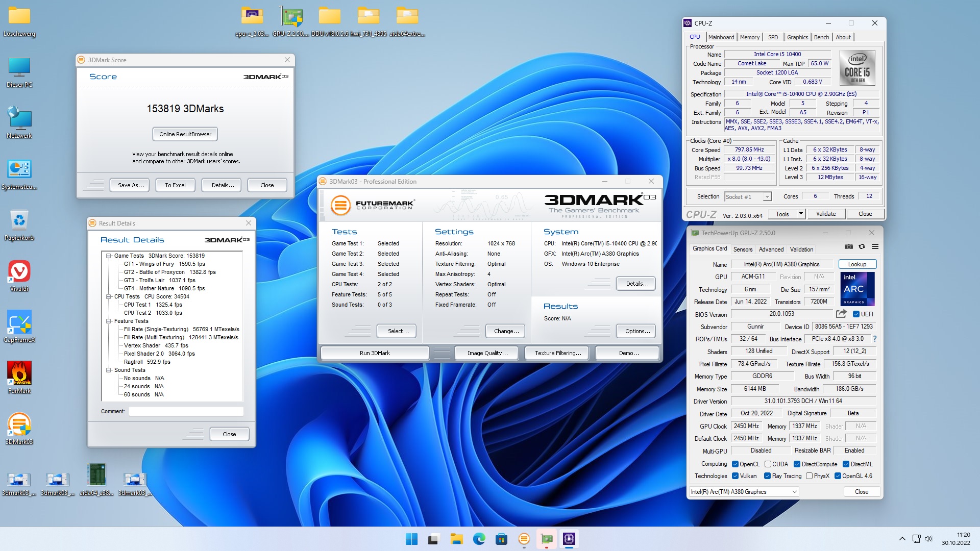This screenshot has width=980, height=551.
Task: Click GPU-Z screenshot camera icon
Action: 848,246
